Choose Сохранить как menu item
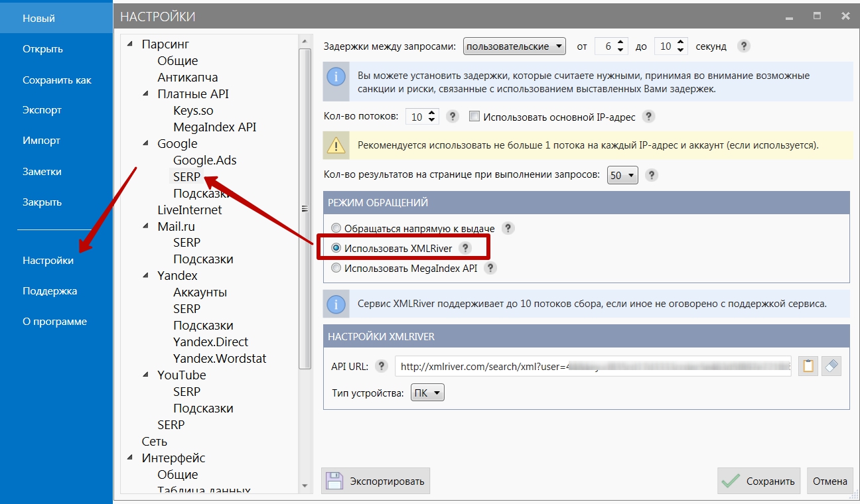Viewport: 860px width, 504px height. 57,80
